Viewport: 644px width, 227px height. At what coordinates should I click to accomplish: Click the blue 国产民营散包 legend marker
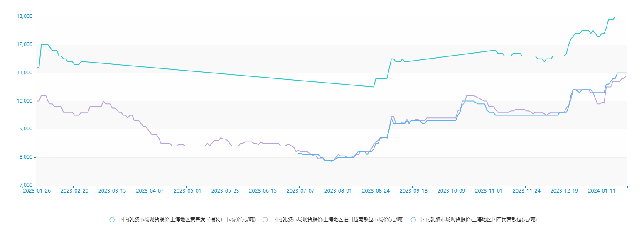[x=413, y=220]
